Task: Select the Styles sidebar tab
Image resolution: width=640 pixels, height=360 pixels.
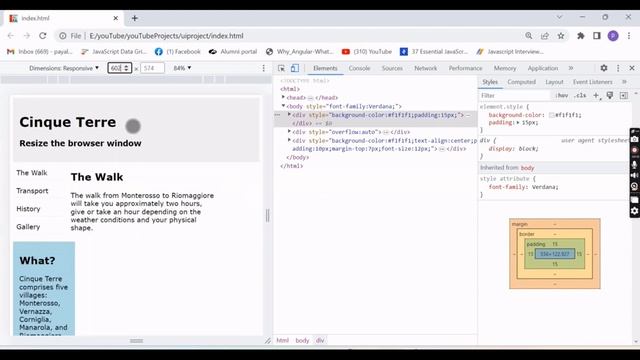Action: (x=490, y=82)
